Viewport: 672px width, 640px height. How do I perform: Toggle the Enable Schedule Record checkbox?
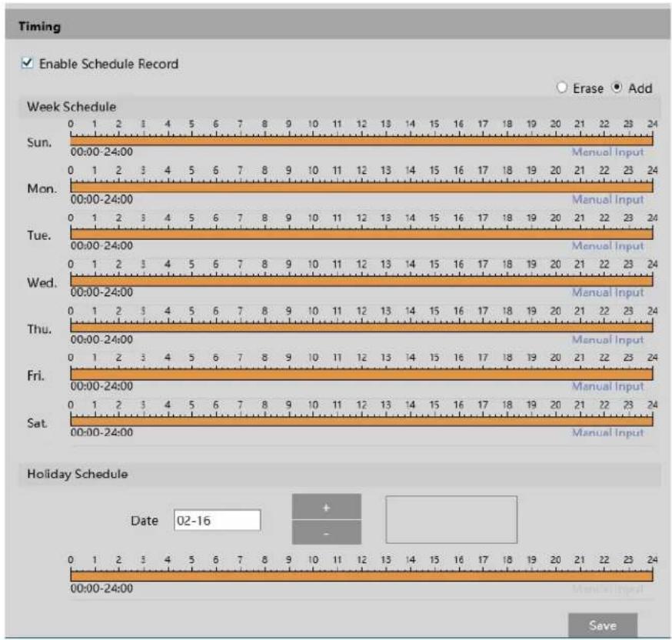(x=27, y=63)
